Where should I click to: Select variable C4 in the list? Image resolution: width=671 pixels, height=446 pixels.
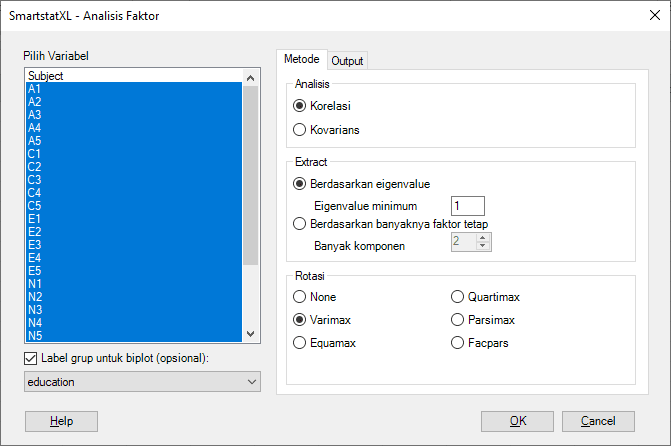click(134, 193)
